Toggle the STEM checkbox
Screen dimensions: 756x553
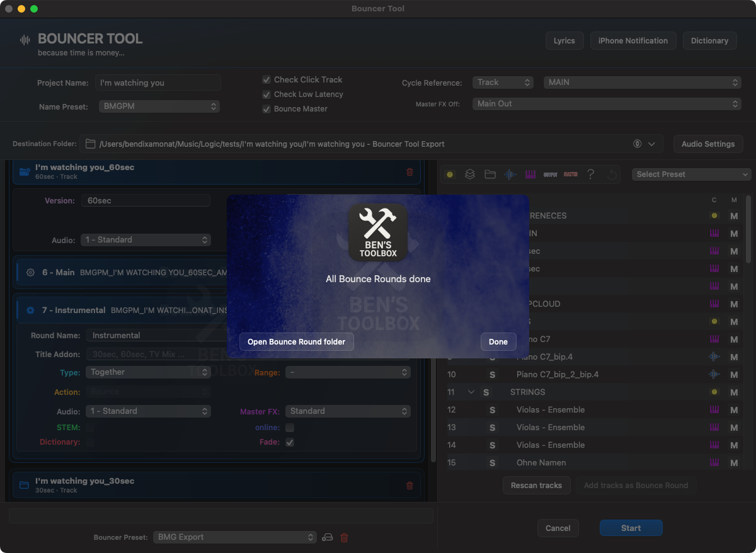(90, 428)
